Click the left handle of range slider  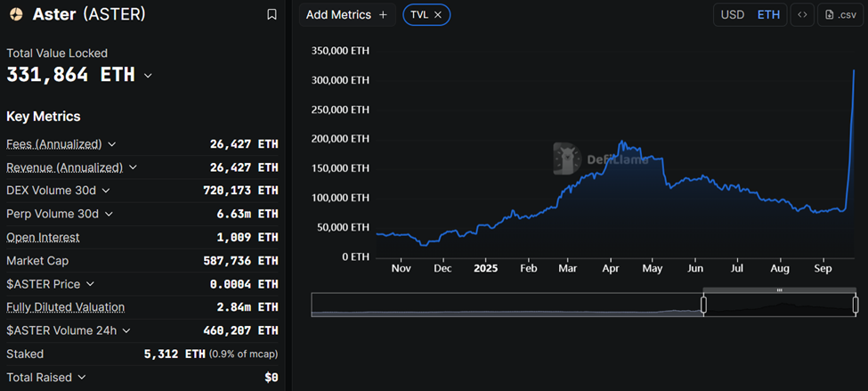pyautogui.click(x=703, y=305)
